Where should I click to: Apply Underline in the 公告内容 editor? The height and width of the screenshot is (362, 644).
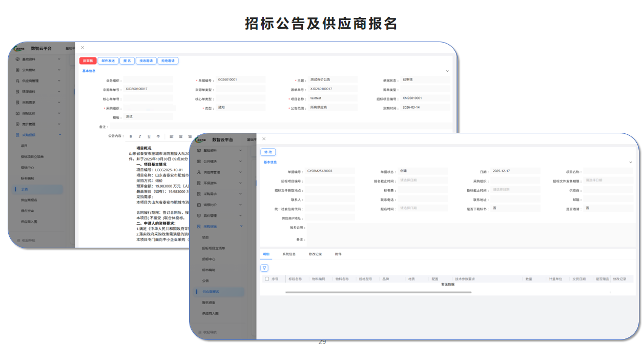[x=149, y=136]
